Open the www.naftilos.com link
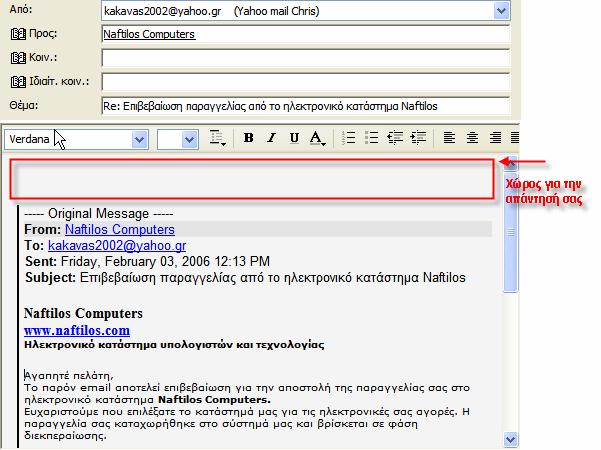 click(77, 330)
